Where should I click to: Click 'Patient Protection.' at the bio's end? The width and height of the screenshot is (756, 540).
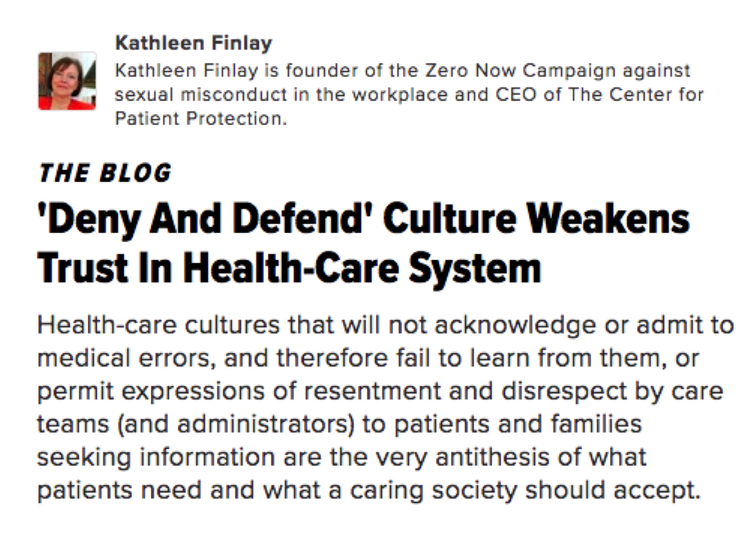201,119
